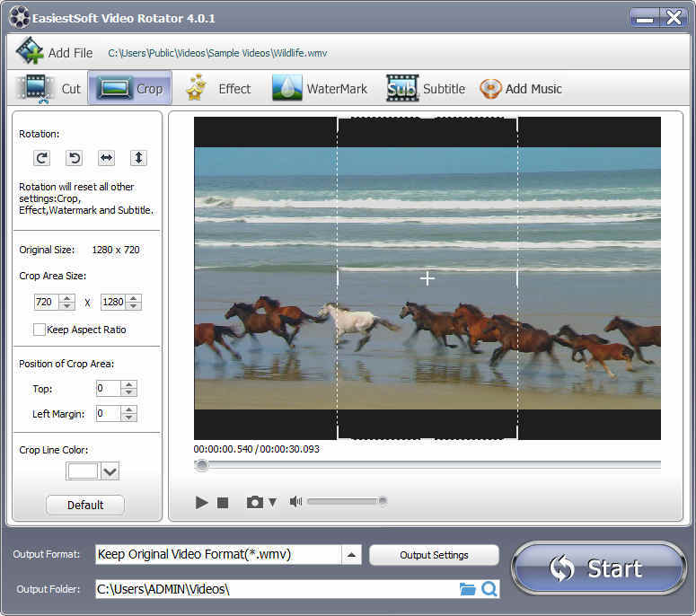Click the crop center crosshair in preview
Viewport: 696px width, 616px height.
427,278
